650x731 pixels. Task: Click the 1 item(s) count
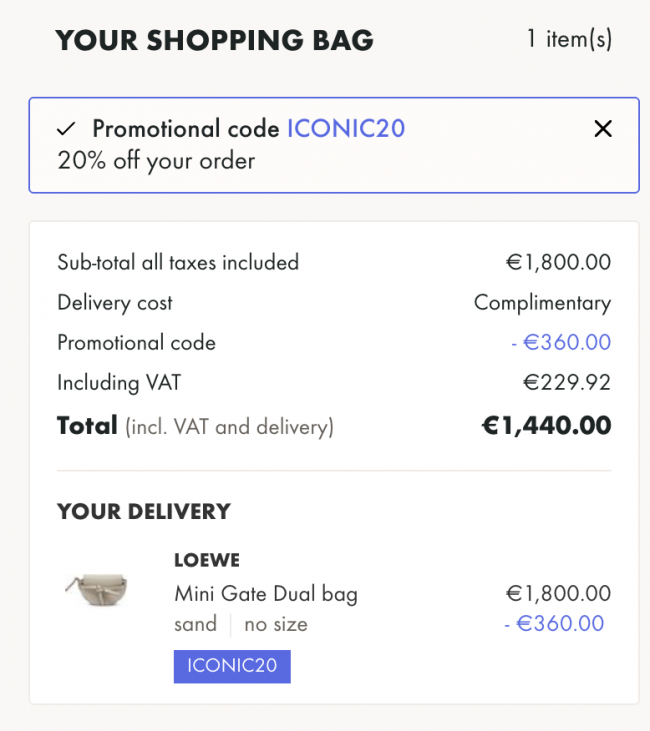point(569,39)
